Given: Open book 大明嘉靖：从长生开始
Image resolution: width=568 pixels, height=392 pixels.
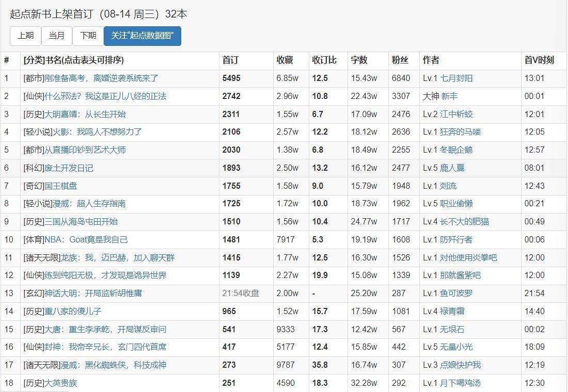Looking at the screenshot, I should click(85, 114).
